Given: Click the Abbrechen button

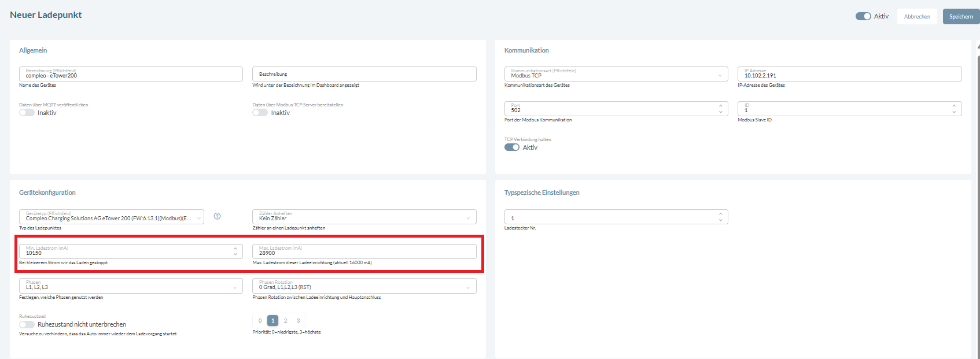Looking at the screenshot, I should coord(917,16).
